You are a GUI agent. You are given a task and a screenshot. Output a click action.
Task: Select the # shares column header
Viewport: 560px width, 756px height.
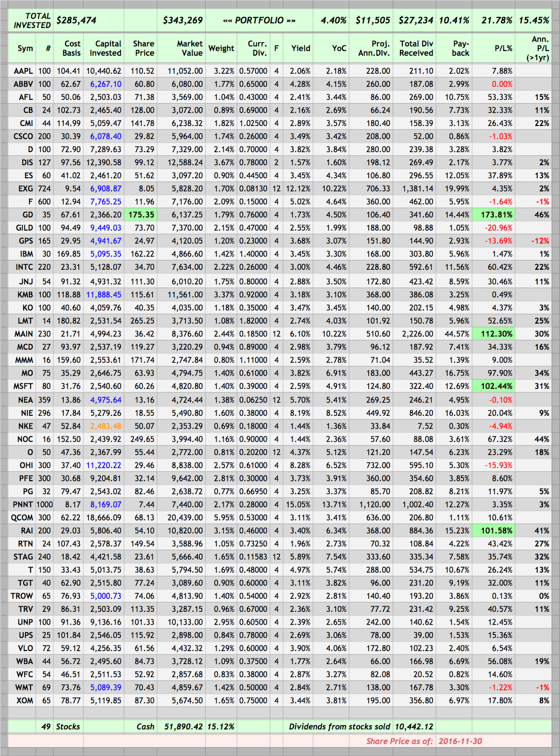point(45,48)
